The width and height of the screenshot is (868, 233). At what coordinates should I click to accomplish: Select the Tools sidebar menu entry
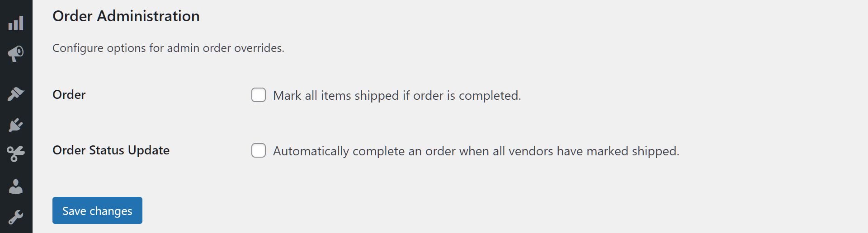click(x=16, y=217)
